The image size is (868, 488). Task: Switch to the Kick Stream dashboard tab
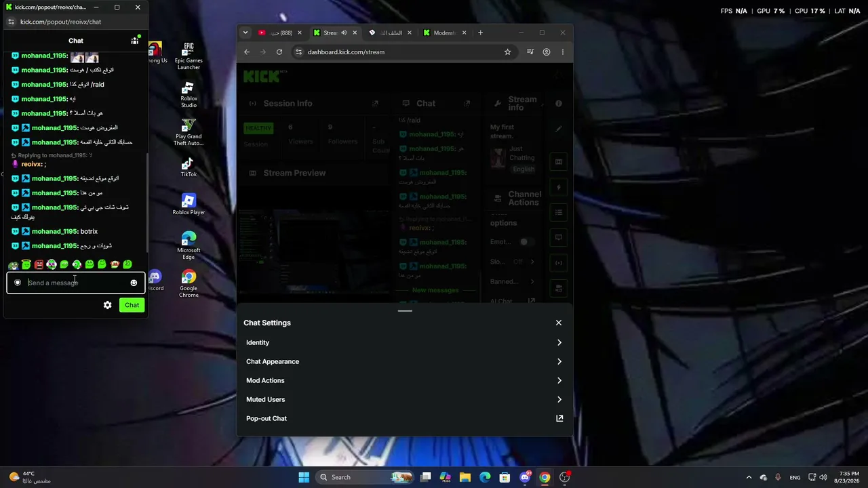click(x=330, y=33)
